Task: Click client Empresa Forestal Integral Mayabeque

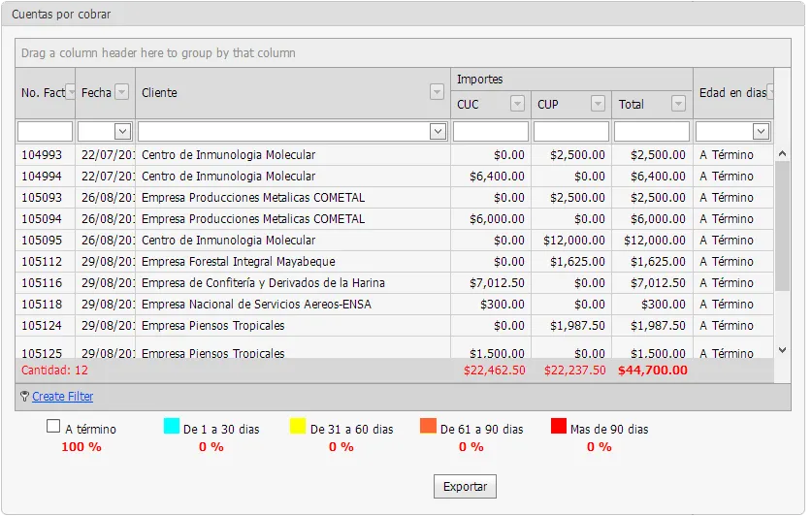Action: 239,261
